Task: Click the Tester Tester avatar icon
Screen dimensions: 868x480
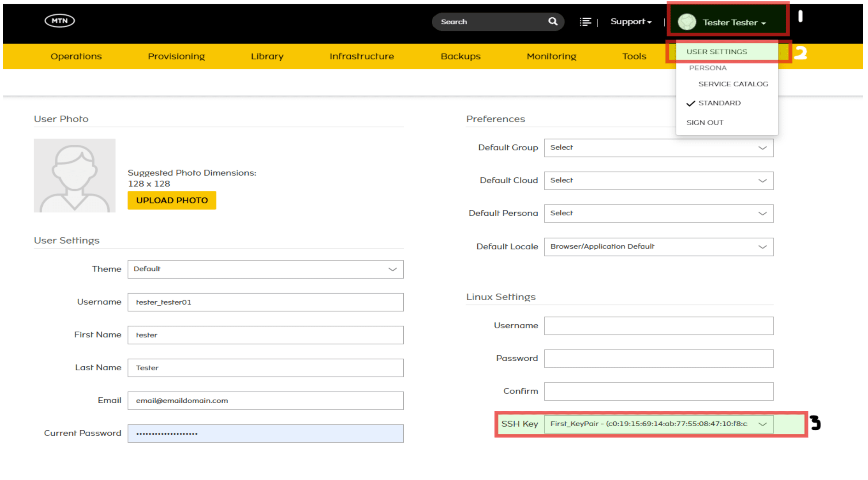Action: 687,22
